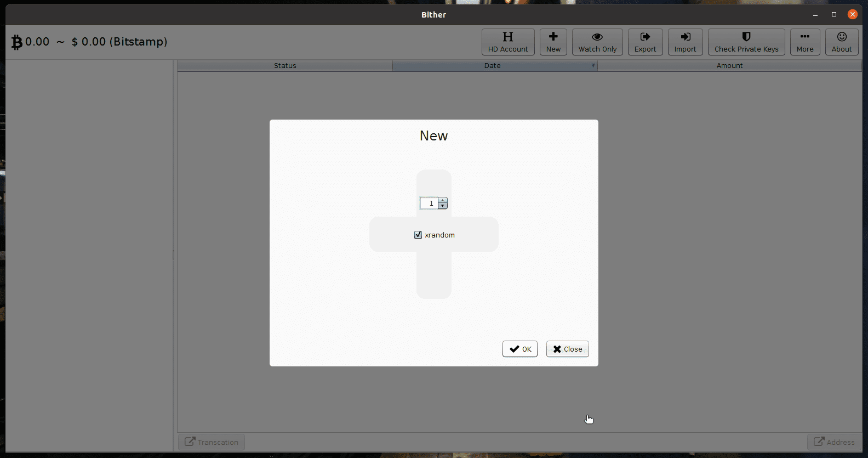Decrease address count with down arrow
This screenshot has width=868, height=458.
[x=443, y=206]
